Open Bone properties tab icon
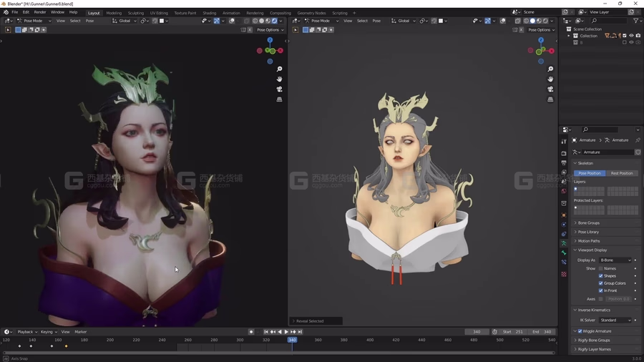Viewport: 644px width, 362px height. click(564, 253)
